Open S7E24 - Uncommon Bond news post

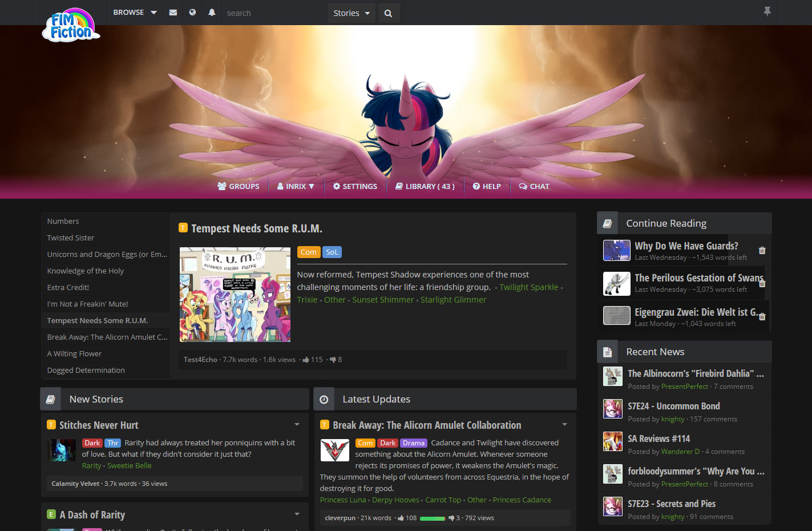tap(674, 406)
